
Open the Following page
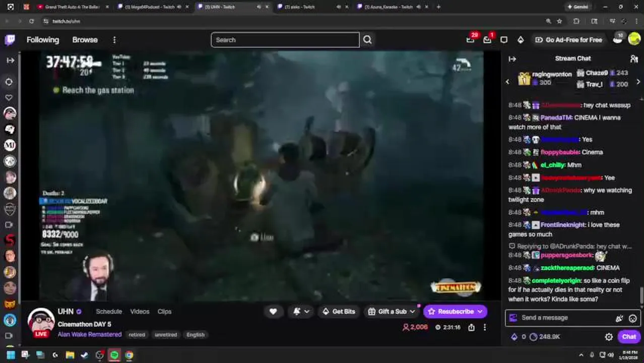point(43,40)
